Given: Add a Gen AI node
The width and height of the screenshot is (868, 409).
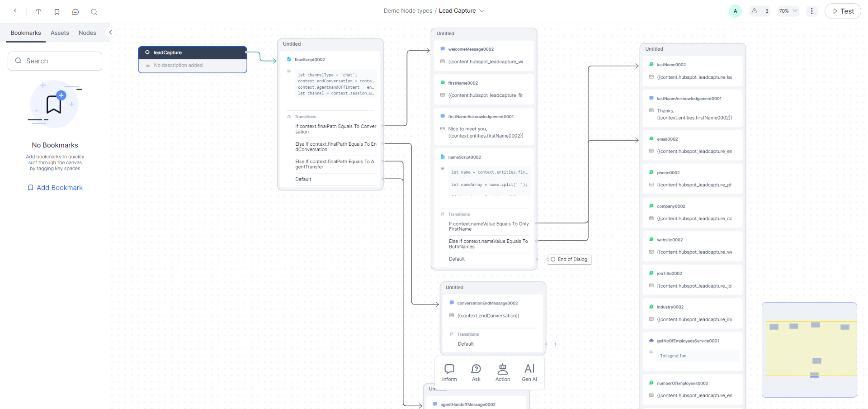Looking at the screenshot, I should [529, 373].
